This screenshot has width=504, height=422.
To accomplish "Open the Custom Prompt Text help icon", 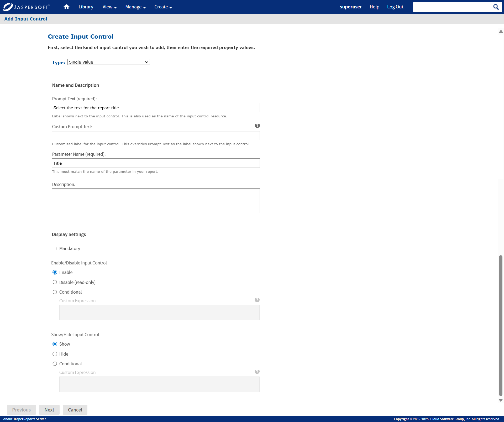I will (257, 126).
